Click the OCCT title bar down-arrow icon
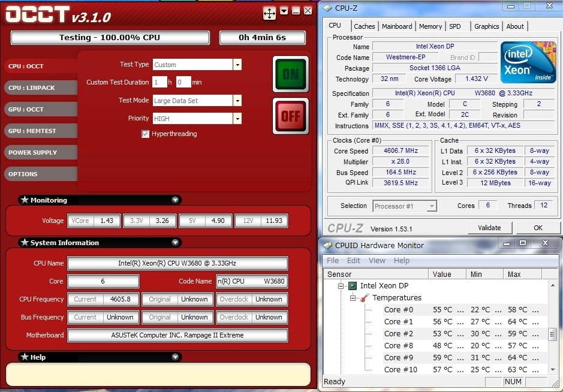The image size is (563, 392). [284, 10]
